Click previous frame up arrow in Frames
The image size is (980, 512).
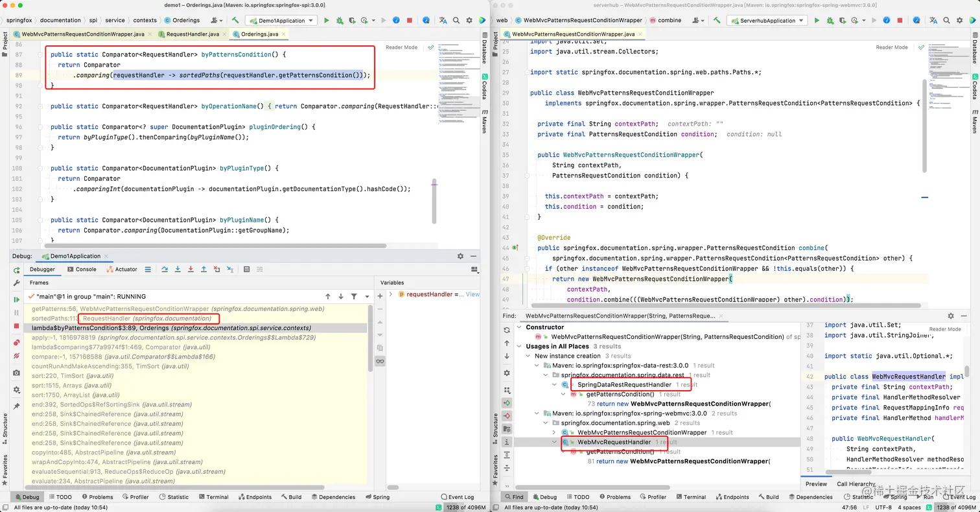tap(328, 296)
